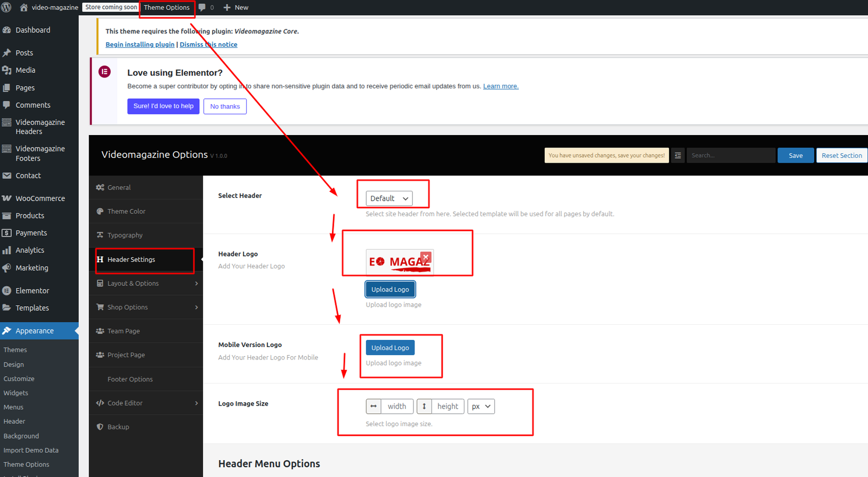Screen dimensions: 868x477
Task: Click the logo width input field
Action: (x=397, y=407)
